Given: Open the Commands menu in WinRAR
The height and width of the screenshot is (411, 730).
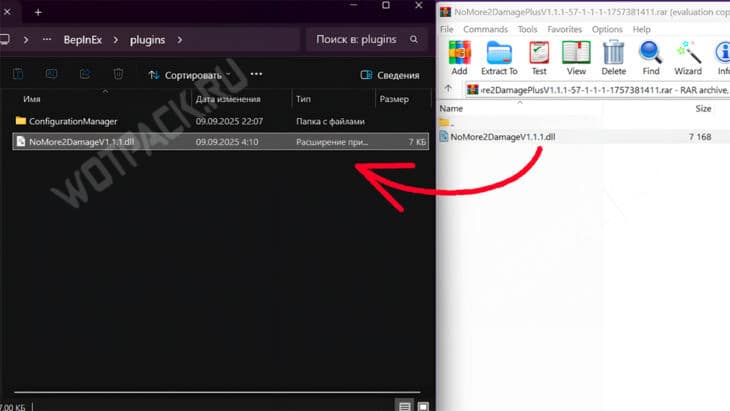Looking at the screenshot, I should tap(485, 29).
